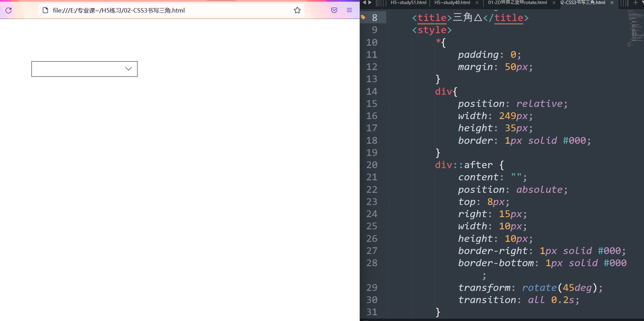Click the rendered bordered div box

(x=84, y=69)
